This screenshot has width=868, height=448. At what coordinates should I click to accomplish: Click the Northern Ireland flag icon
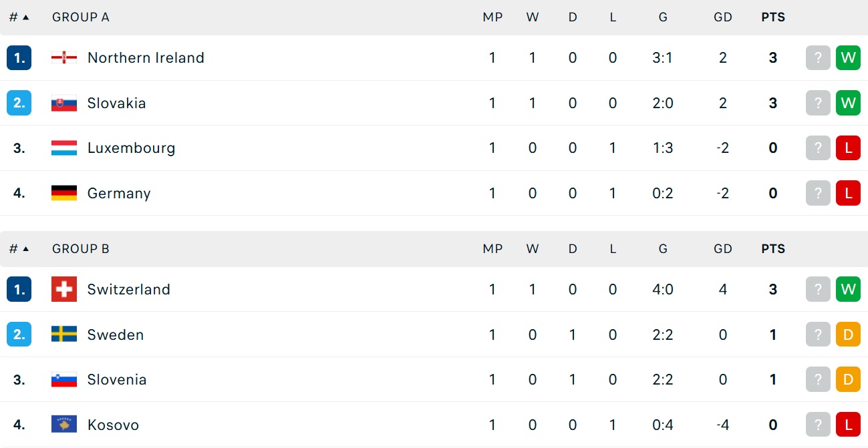tap(64, 58)
